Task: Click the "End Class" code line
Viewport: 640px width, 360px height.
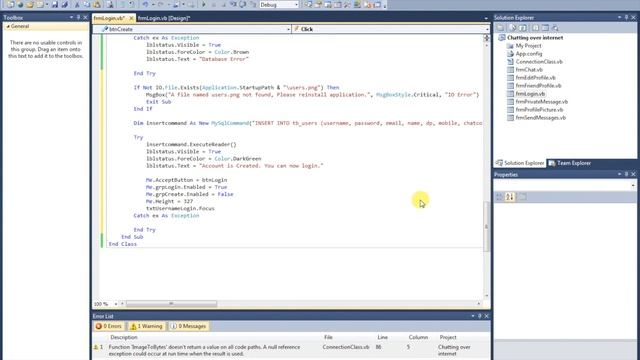Action: click(x=122, y=244)
